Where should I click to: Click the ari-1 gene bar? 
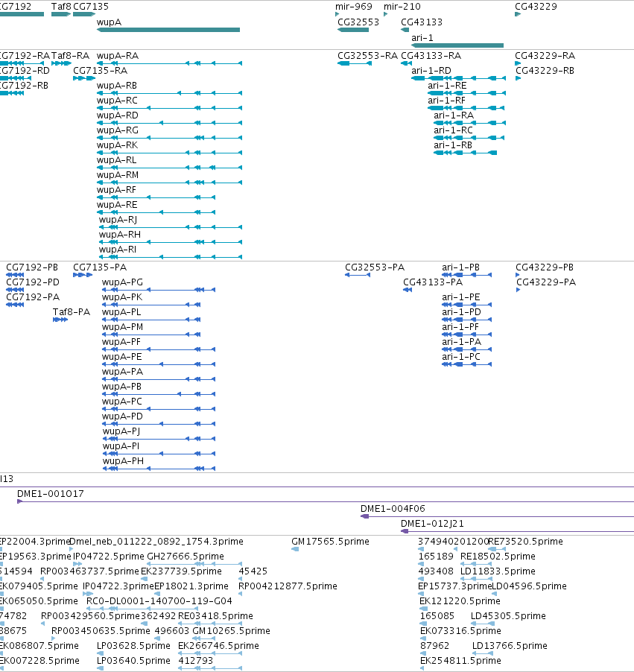457,45
